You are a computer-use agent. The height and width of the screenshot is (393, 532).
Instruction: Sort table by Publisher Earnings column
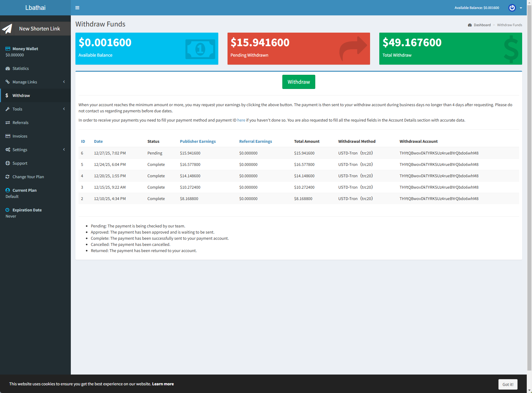[x=198, y=141]
